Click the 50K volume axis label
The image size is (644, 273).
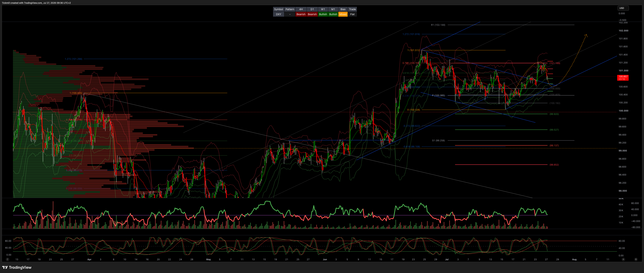(x=621, y=199)
